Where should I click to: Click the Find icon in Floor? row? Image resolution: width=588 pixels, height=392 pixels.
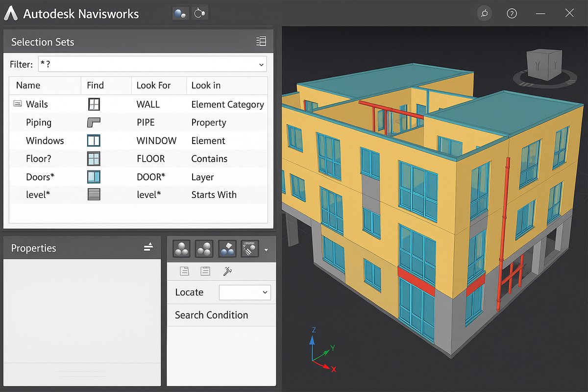[x=94, y=159]
